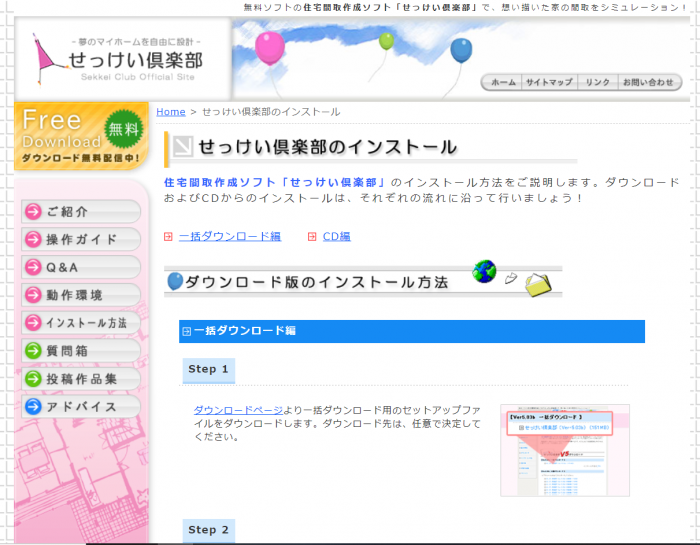Click the green 無料 badge
Image resolution: width=700 pixels, height=545 pixels.
click(124, 129)
